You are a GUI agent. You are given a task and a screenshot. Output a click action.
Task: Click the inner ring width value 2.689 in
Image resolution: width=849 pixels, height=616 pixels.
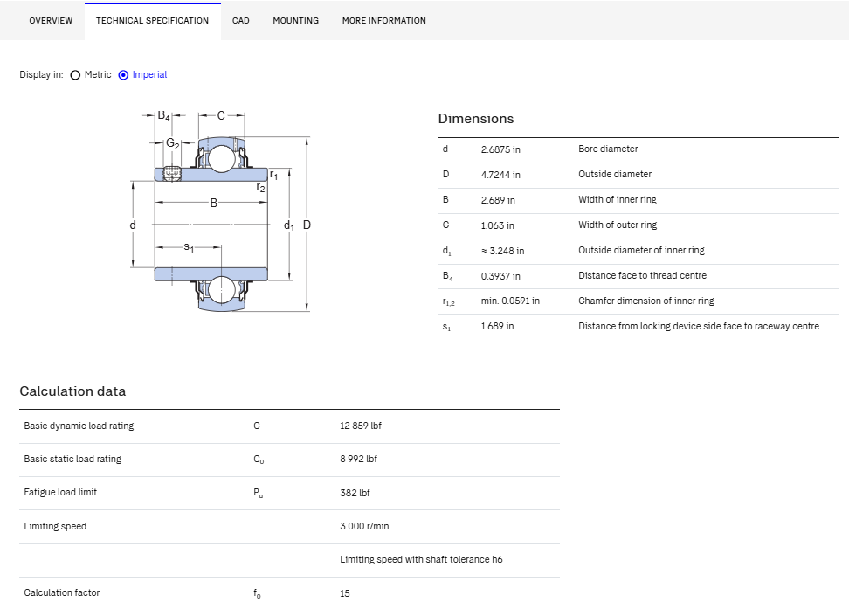[498, 200]
